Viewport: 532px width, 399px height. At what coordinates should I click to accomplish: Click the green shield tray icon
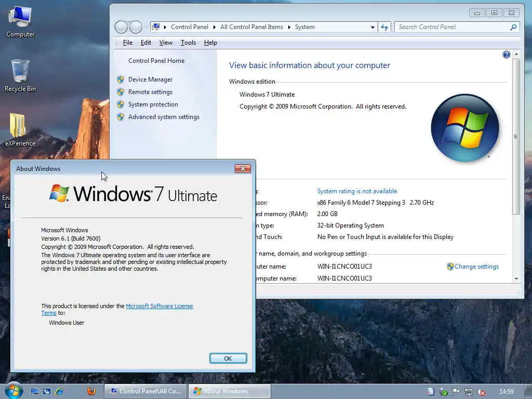click(444, 392)
